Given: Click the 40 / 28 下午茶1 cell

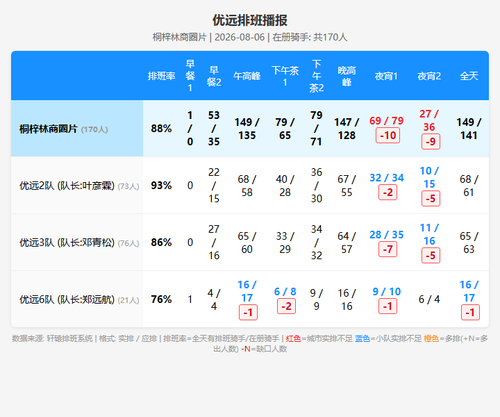Looking at the screenshot, I should tap(285, 186).
